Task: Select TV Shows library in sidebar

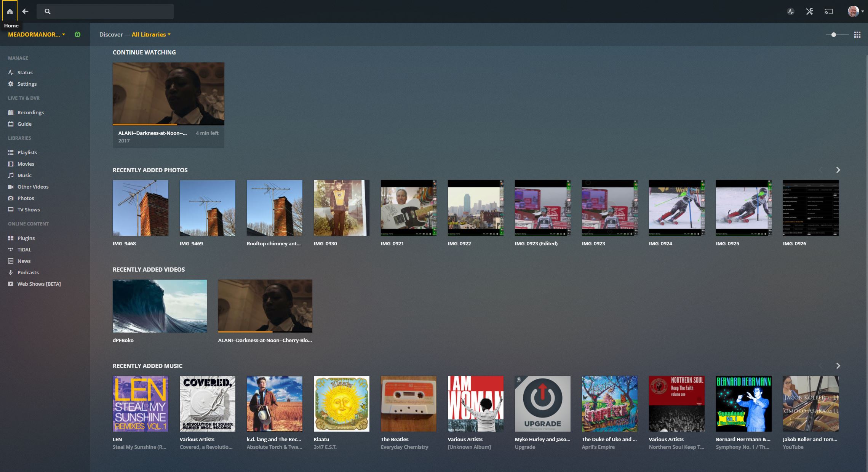Action: [28, 210]
